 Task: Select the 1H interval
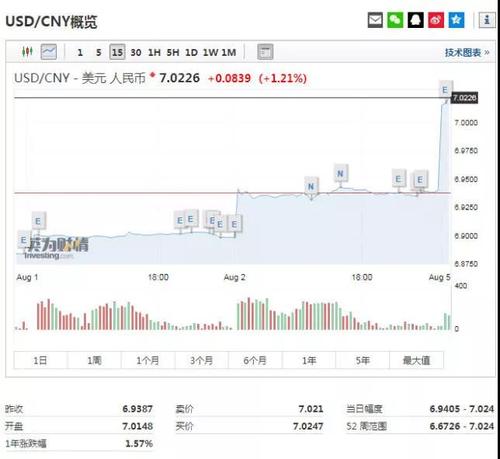[154, 52]
